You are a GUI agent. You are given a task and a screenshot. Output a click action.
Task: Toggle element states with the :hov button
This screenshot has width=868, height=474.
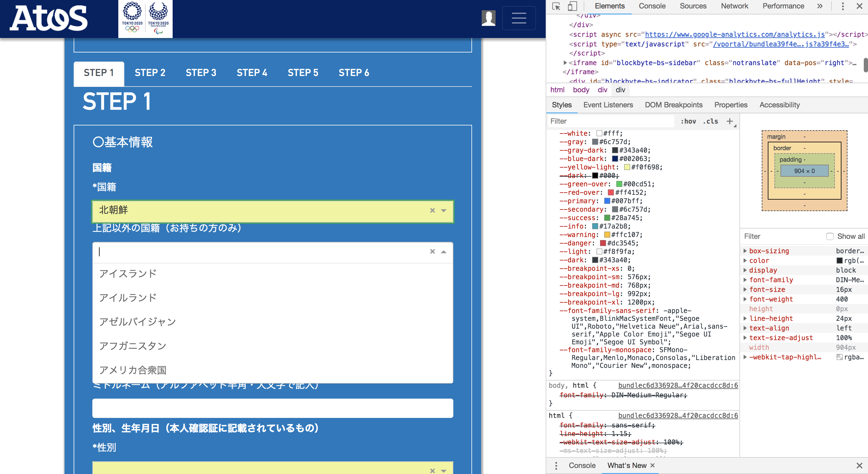688,121
